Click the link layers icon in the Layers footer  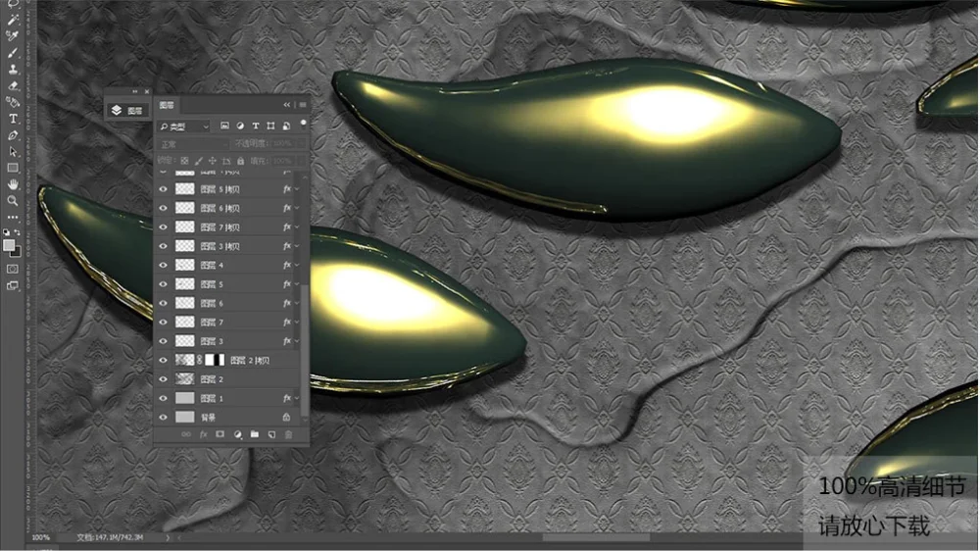(x=185, y=434)
